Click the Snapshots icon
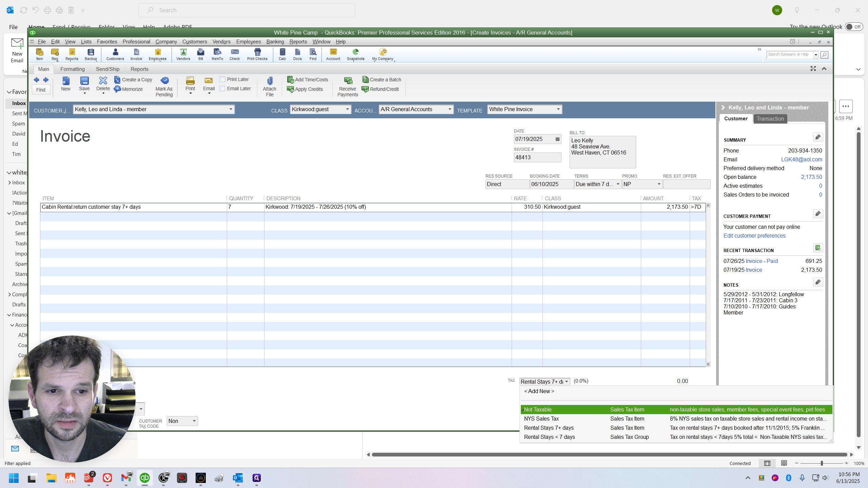Image resolution: width=868 pixels, height=488 pixels. (x=355, y=54)
